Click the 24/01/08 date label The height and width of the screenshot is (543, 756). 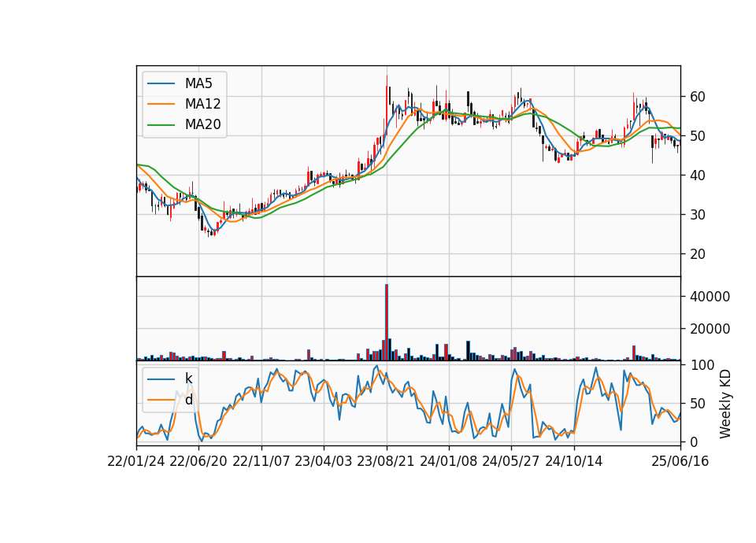coord(448,461)
